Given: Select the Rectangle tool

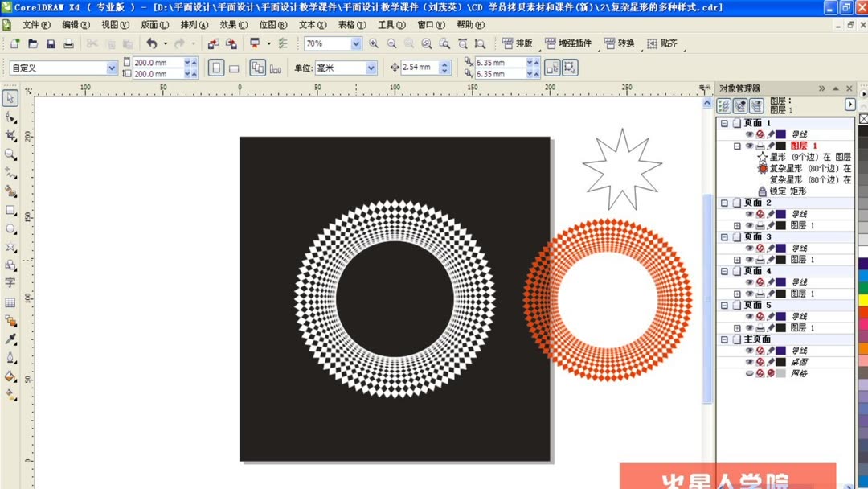Looking at the screenshot, I should click(x=10, y=209).
